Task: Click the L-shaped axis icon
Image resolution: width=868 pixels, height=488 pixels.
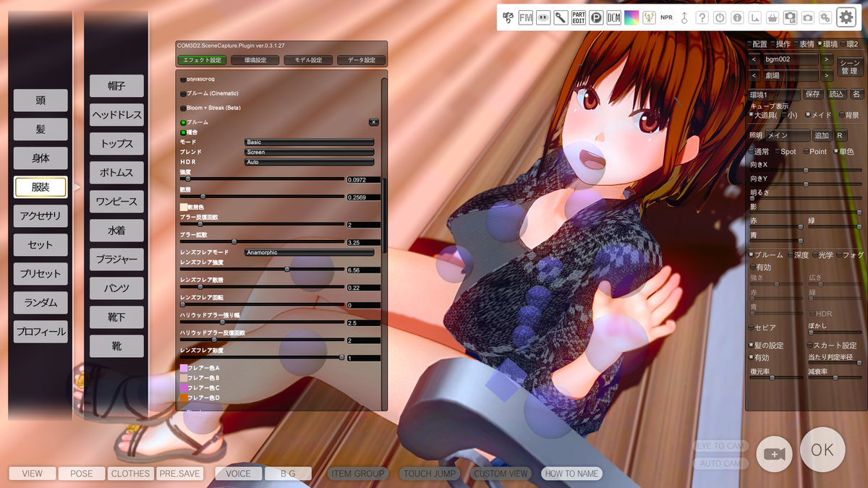Action: click(754, 17)
